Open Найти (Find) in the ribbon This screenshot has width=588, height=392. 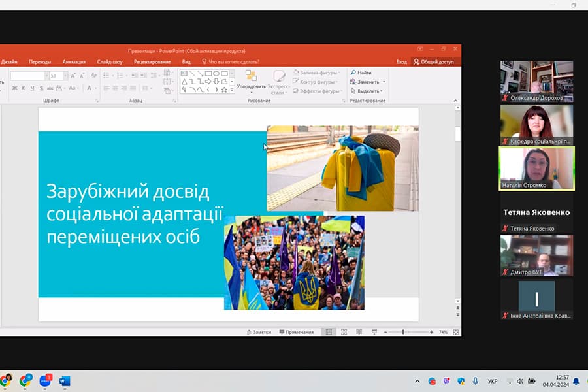point(362,73)
